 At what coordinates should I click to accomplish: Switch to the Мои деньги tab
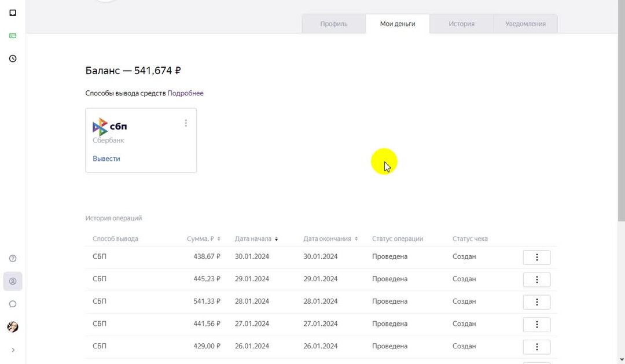(x=398, y=24)
